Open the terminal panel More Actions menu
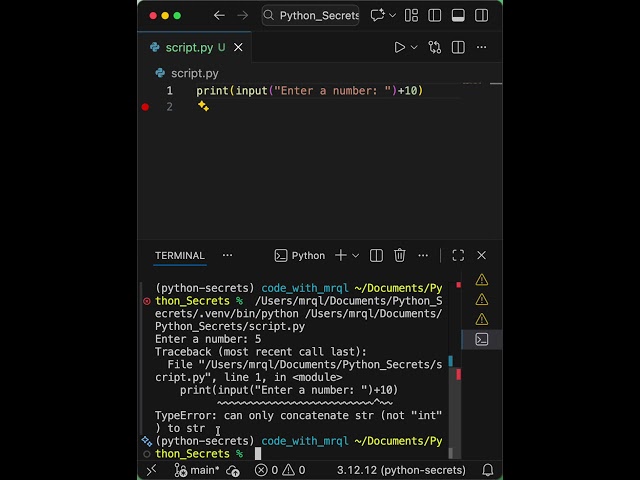640x480 pixels. (423, 256)
